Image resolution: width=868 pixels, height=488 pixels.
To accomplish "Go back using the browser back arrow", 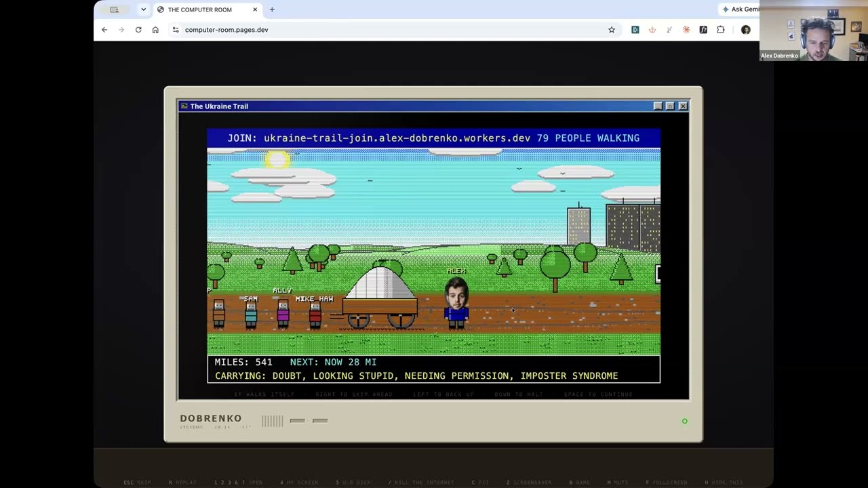I will (104, 30).
